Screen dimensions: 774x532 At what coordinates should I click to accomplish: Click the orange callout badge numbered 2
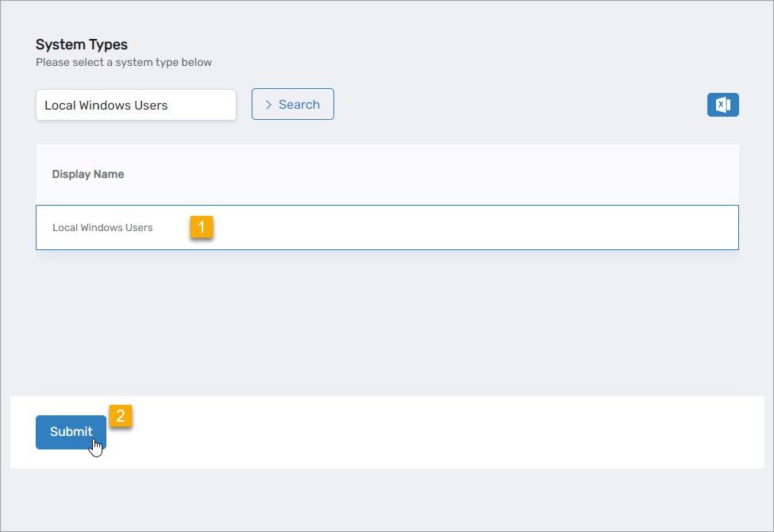(x=121, y=416)
